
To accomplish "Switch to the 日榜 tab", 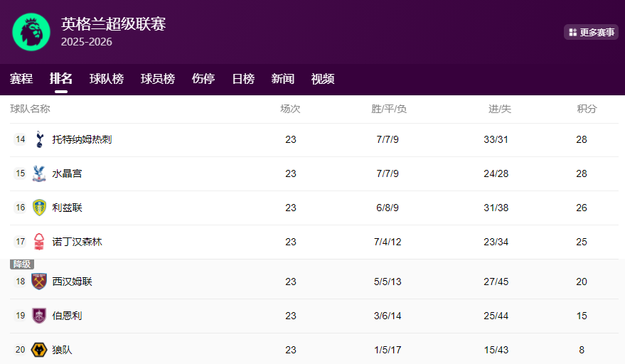I will (243, 79).
